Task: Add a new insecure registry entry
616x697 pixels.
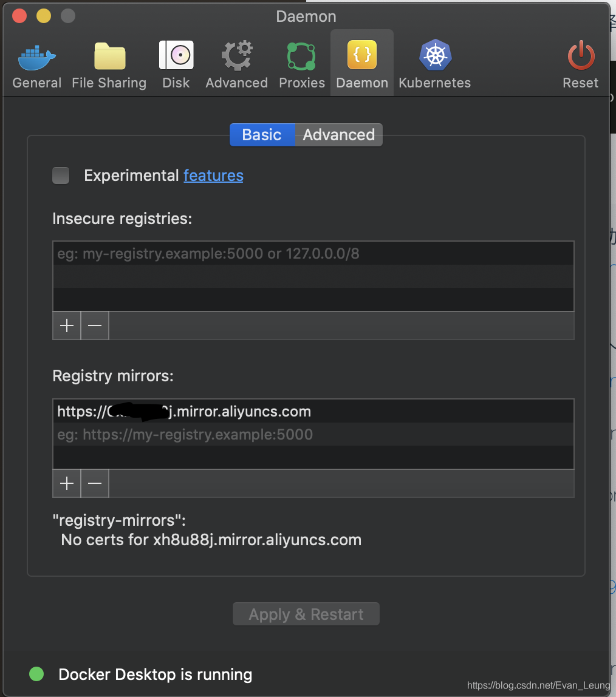Action: [66, 325]
